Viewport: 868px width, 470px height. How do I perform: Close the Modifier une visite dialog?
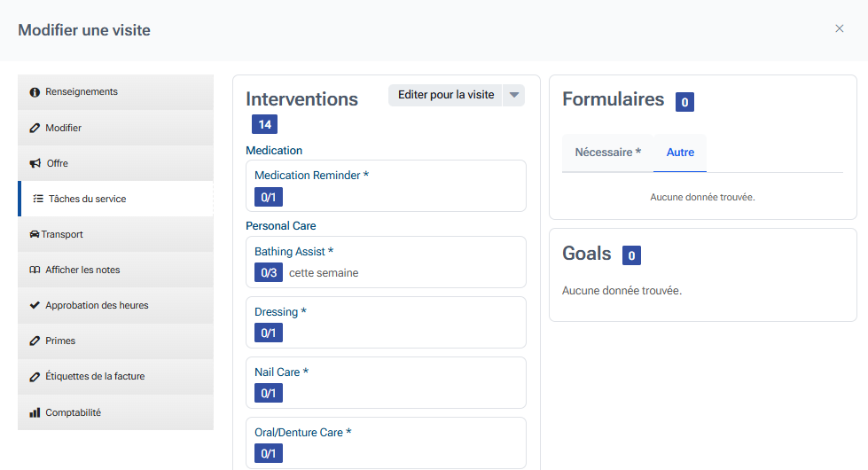[x=840, y=28]
